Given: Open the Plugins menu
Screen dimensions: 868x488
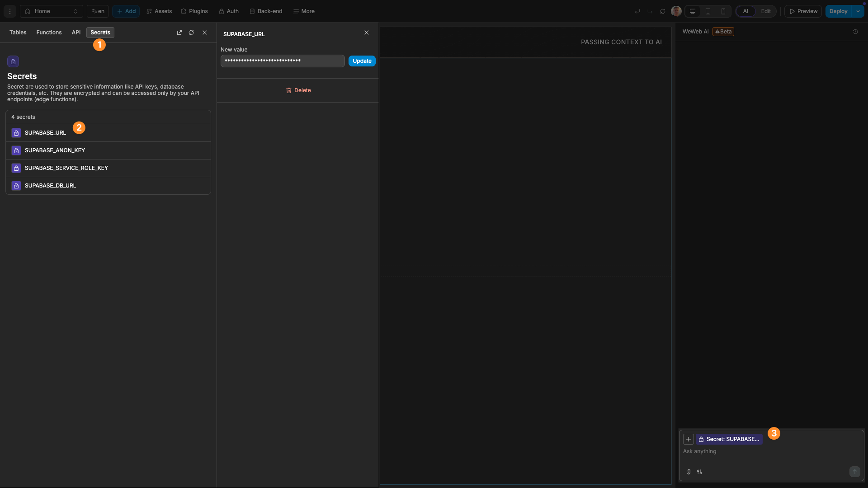Looking at the screenshot, I should tap(194, 11).
